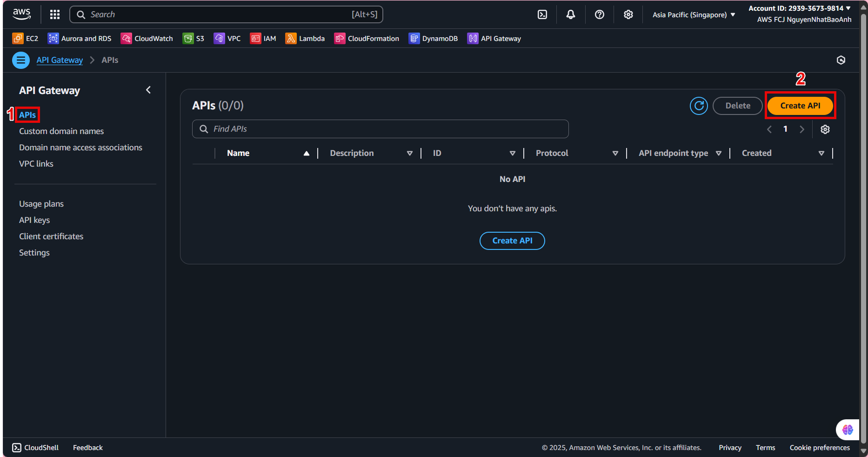Refresh the APIs list
Screen dimensions: 868x457
coord(699,106)
